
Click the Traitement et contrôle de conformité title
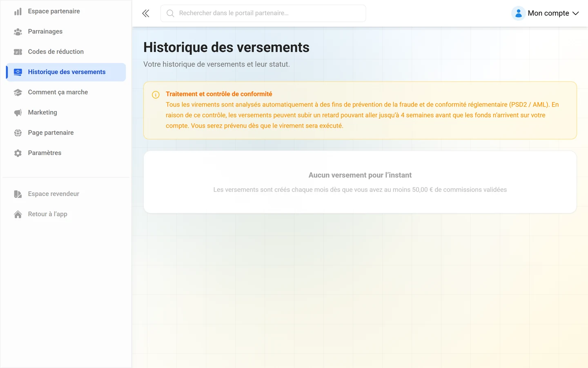(219, 94)
